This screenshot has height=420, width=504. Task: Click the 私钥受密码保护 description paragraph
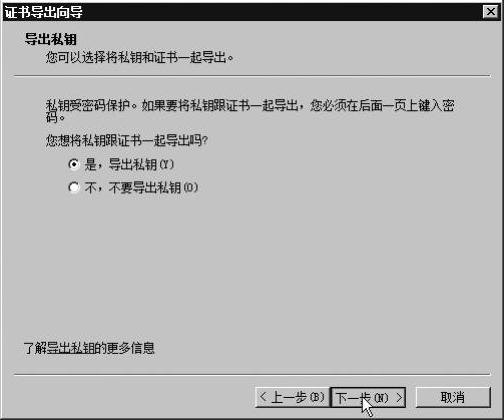250,111
